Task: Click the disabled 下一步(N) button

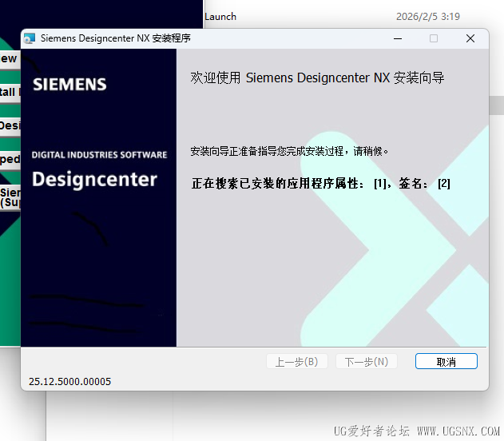Action: point(367,361)
